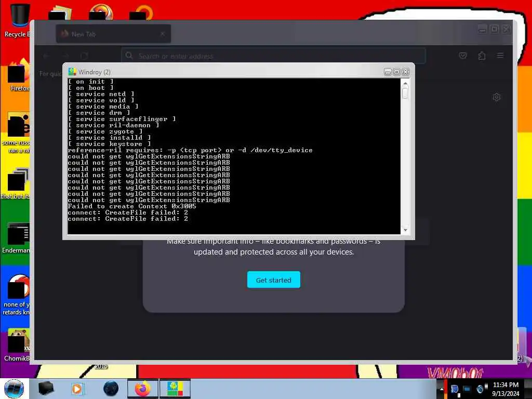The height and width of the screenshot is (399, 532).
Task: Click Get started button in Firefox
Action: 273,280
